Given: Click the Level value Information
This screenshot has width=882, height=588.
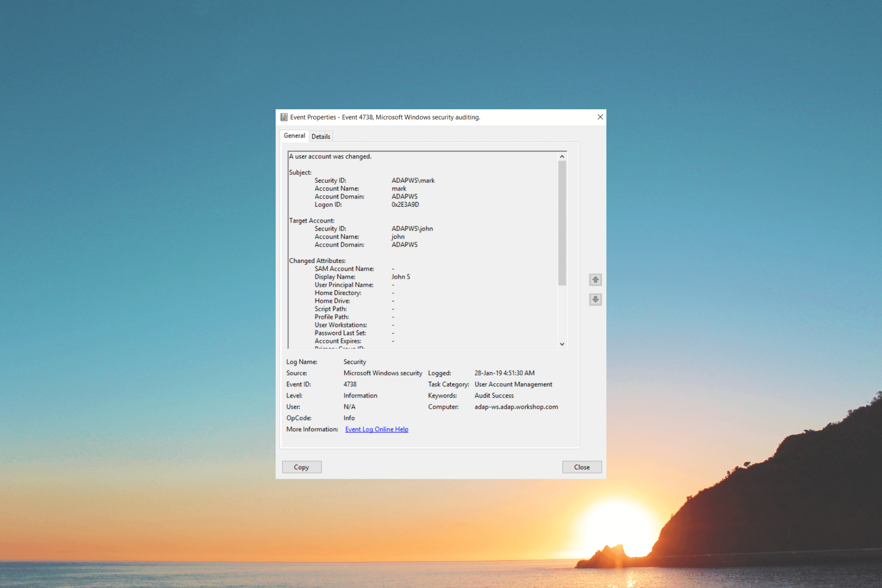Looking at the screenshot, I should (x=360, y=396).
